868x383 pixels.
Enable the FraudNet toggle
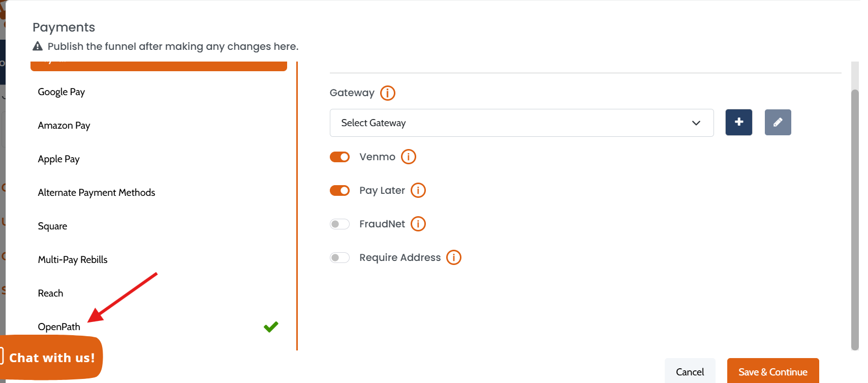(339, 224)
